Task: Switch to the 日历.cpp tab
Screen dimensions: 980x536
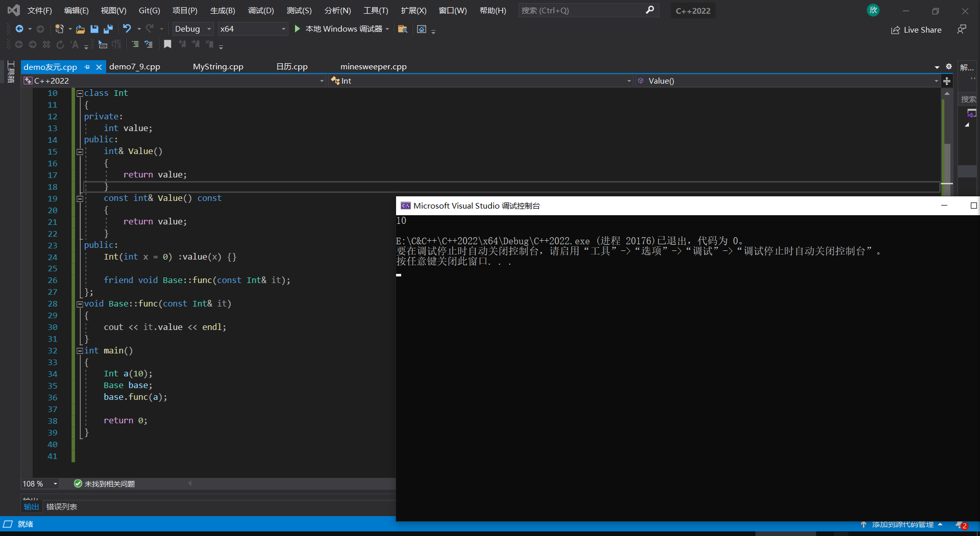Action: pyautogui.click(x=292, y=67)
